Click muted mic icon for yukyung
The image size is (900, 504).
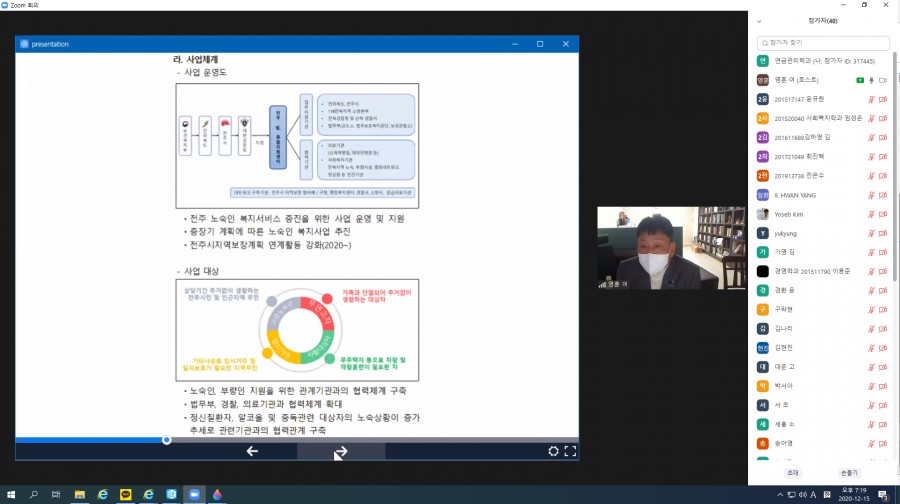click(871, 233)
